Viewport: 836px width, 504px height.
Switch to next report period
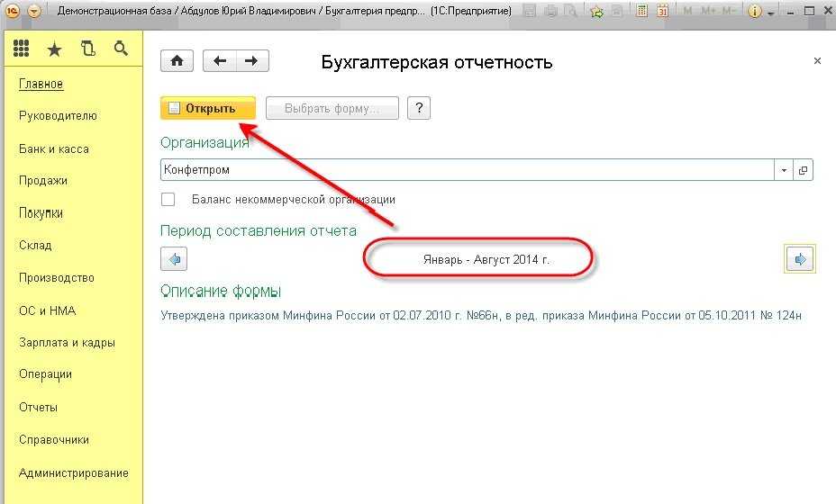pyautogui.click(x=799, y=260)
